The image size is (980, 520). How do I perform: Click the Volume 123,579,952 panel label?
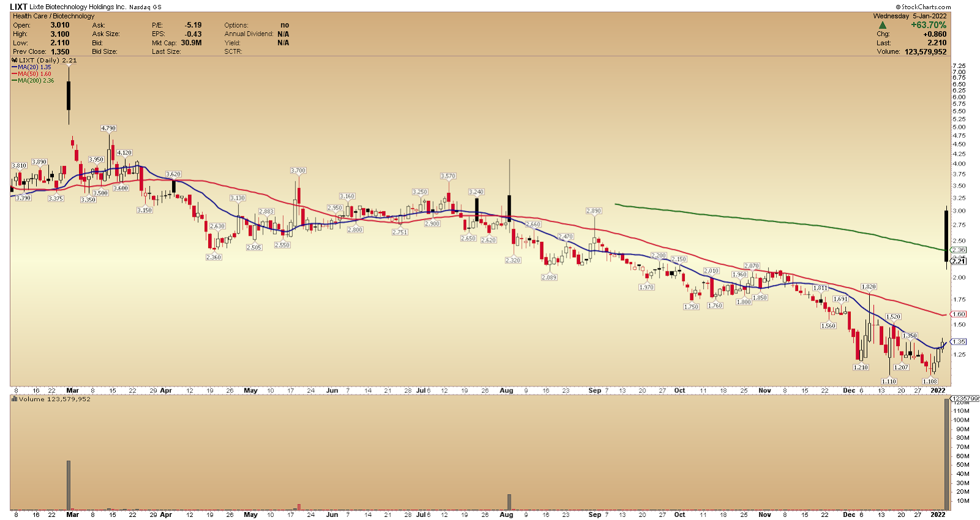pos(55,399)
